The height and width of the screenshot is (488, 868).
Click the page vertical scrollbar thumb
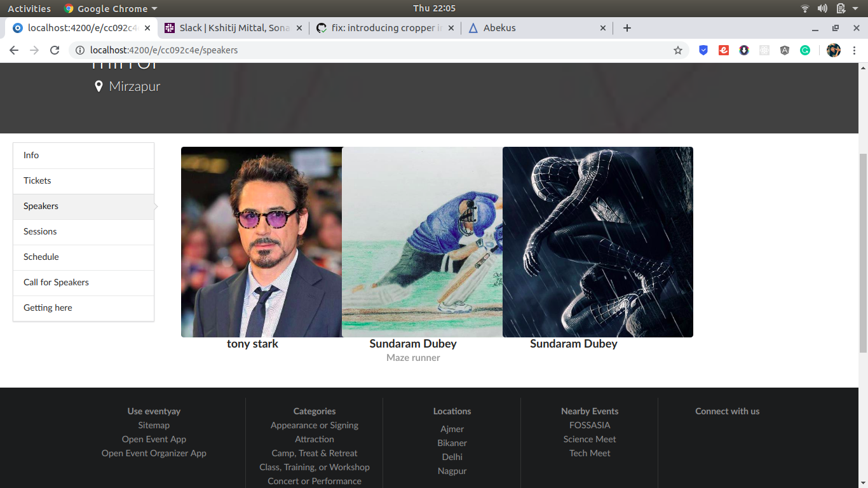point(863,253)
